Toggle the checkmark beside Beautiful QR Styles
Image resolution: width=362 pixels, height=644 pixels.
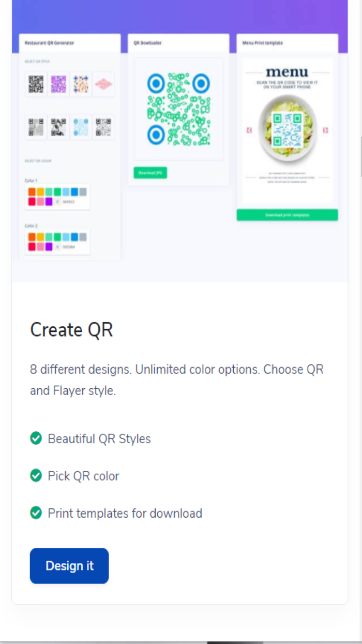coord(35,438)
